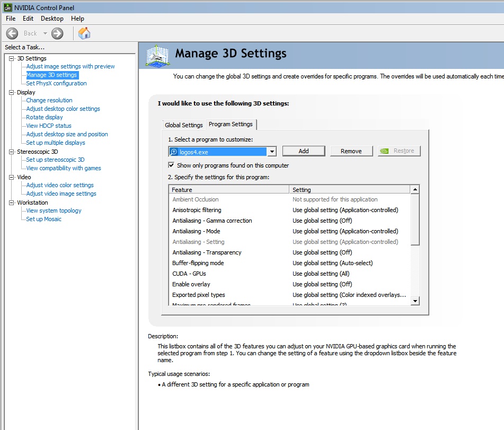504x430 pixels.
Task: Open the program selection dropdown arrow
Action: 272,152
